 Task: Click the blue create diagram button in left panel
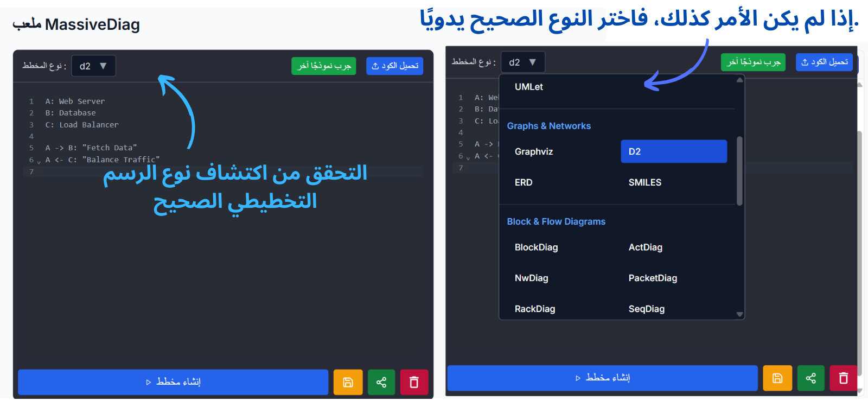[x=173, y=383]
